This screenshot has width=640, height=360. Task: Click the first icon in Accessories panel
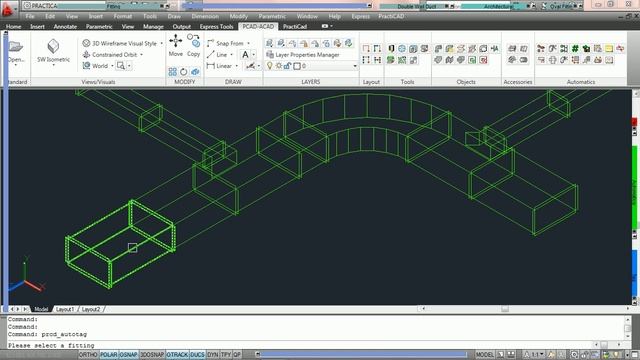point(512,49)
